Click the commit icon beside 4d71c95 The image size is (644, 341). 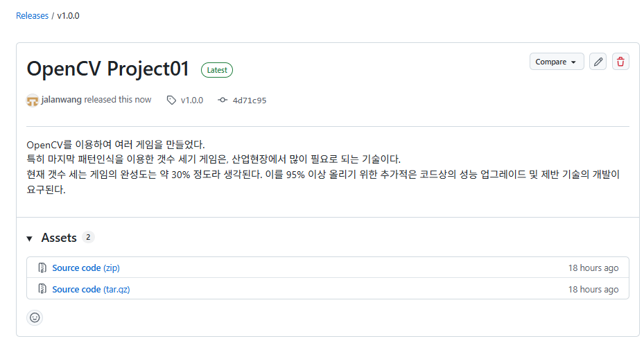click(x=223, y=100)
